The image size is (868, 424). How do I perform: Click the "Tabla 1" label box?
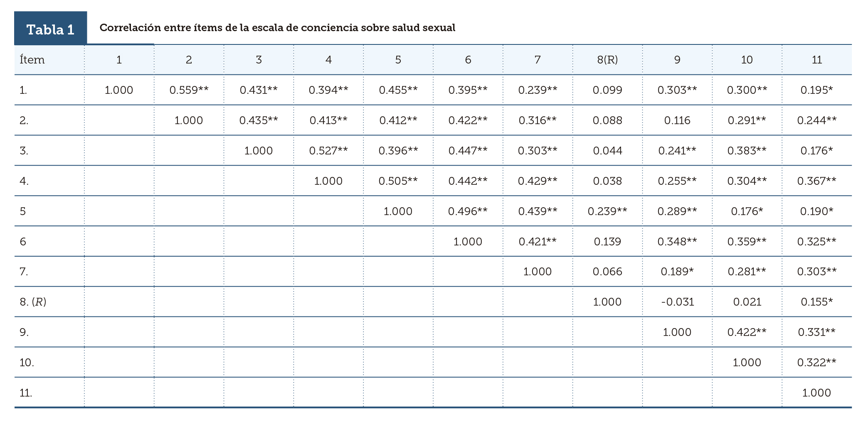pos(50,29)
